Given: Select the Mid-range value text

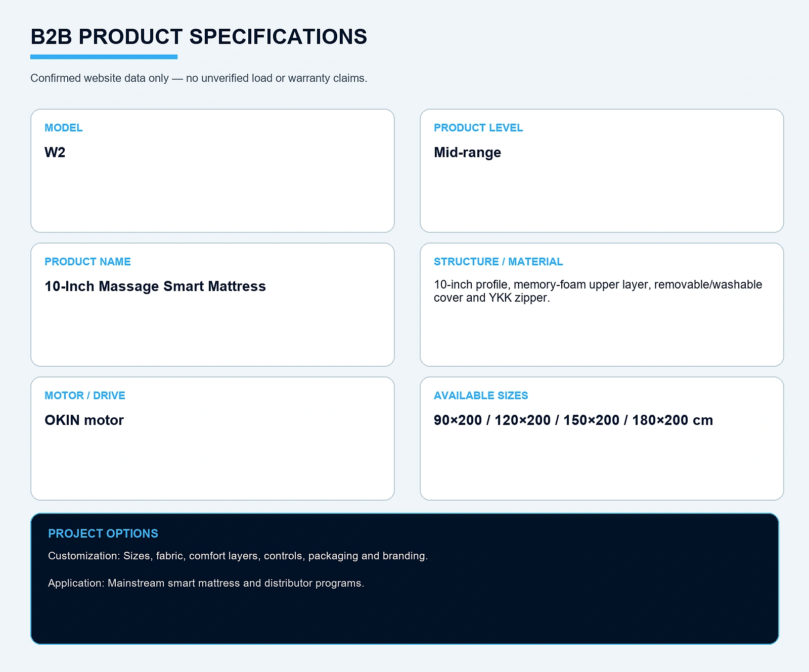Looking at the screenshot, I should point(467,153).
